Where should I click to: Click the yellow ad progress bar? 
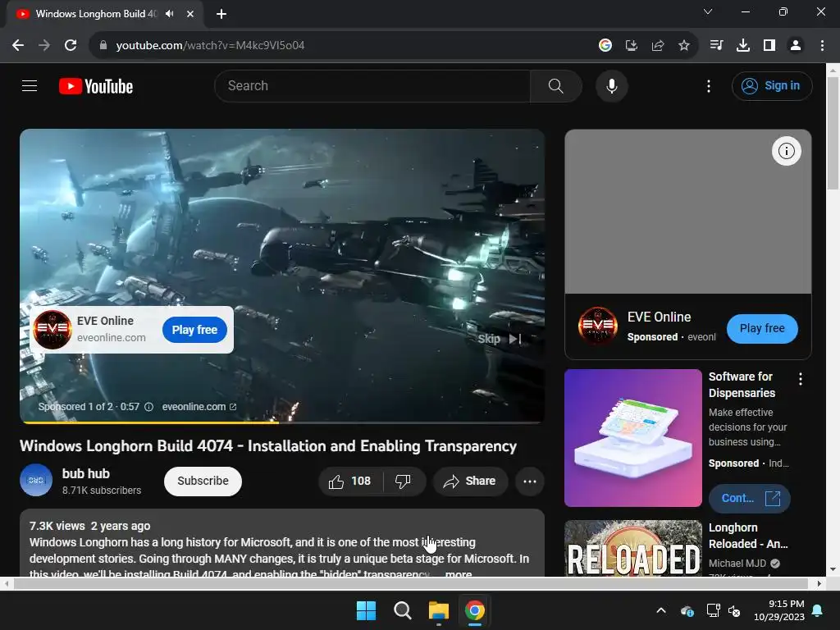click(x=149, y=422)
